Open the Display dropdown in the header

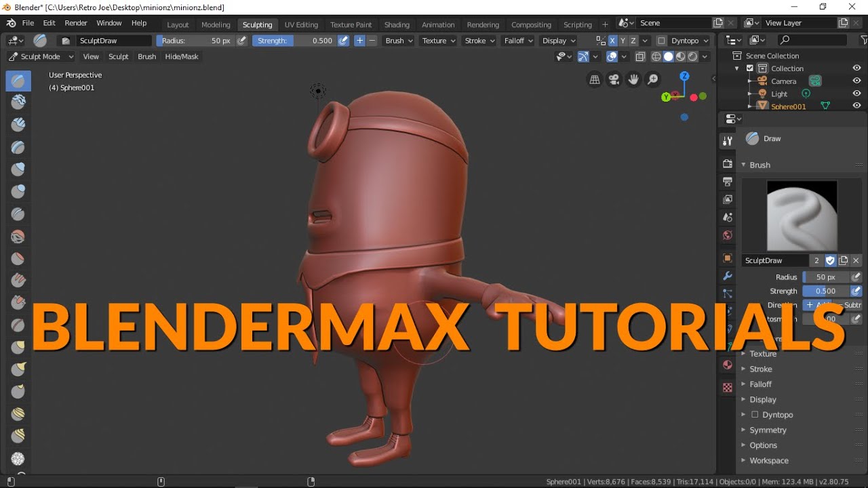tap(559, 41)
